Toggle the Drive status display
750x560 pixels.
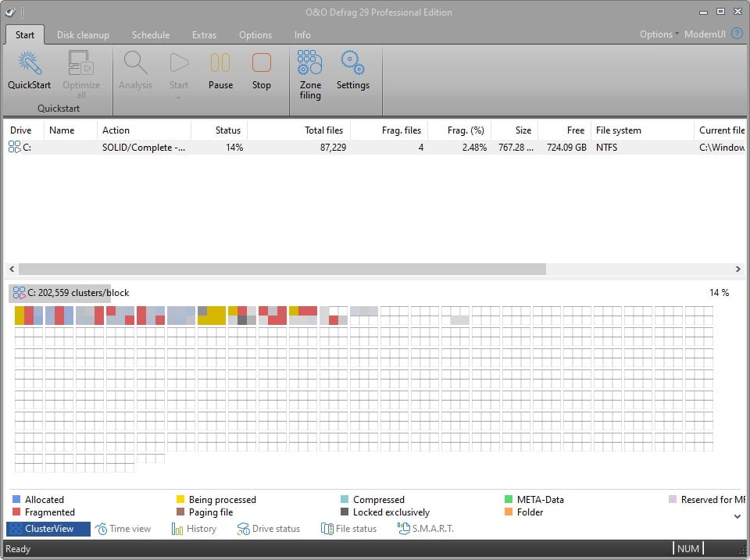pyautogui.click(x=269, y=529)
